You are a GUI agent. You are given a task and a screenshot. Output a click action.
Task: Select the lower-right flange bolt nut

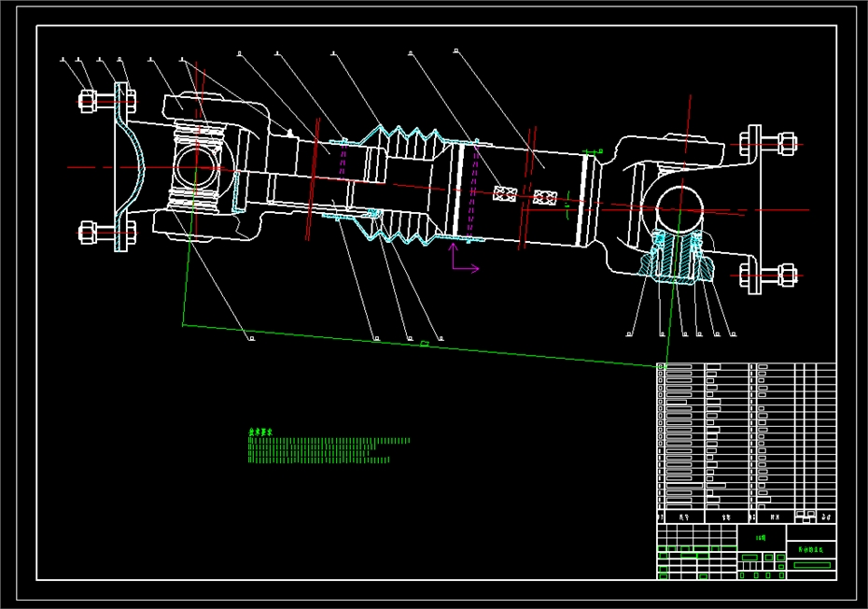(787, 275)
